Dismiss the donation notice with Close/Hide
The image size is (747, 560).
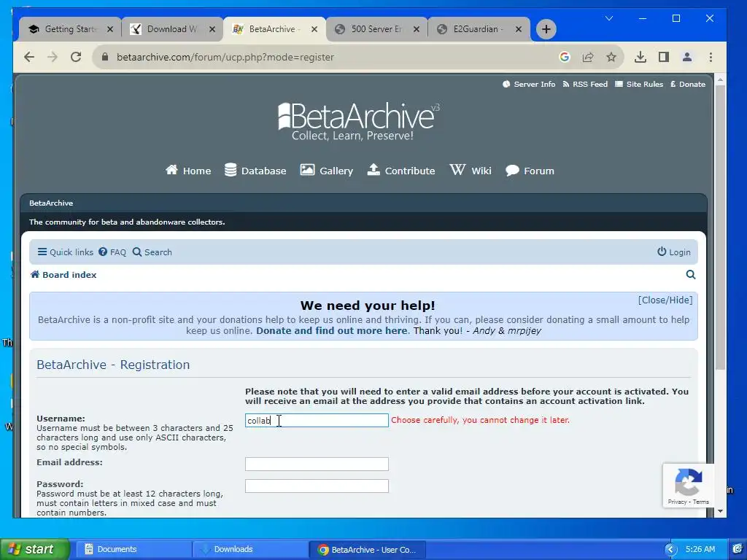pos(665,300)
